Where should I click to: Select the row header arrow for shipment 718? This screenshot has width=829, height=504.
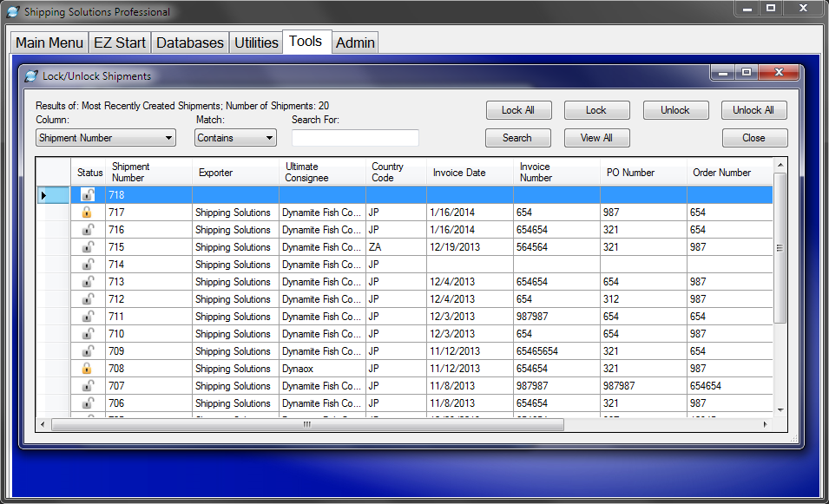(44, 195)
